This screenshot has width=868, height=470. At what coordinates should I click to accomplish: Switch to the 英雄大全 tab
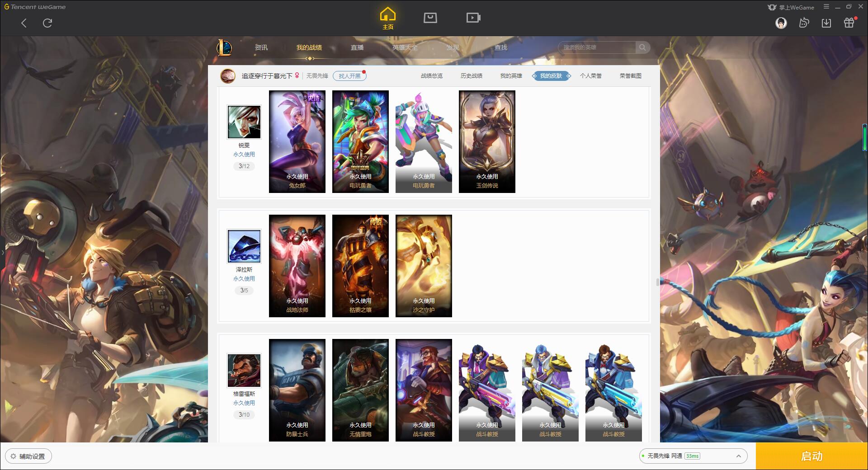coord(405,47)
